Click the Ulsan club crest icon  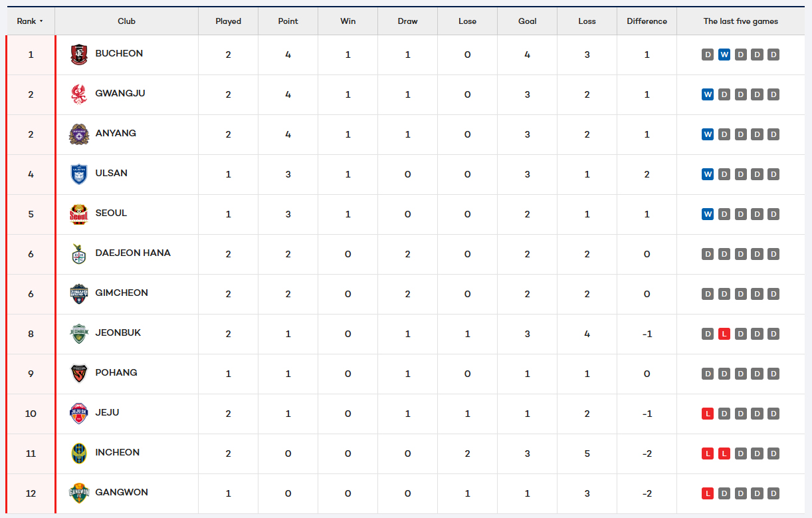tap(79, 174)
